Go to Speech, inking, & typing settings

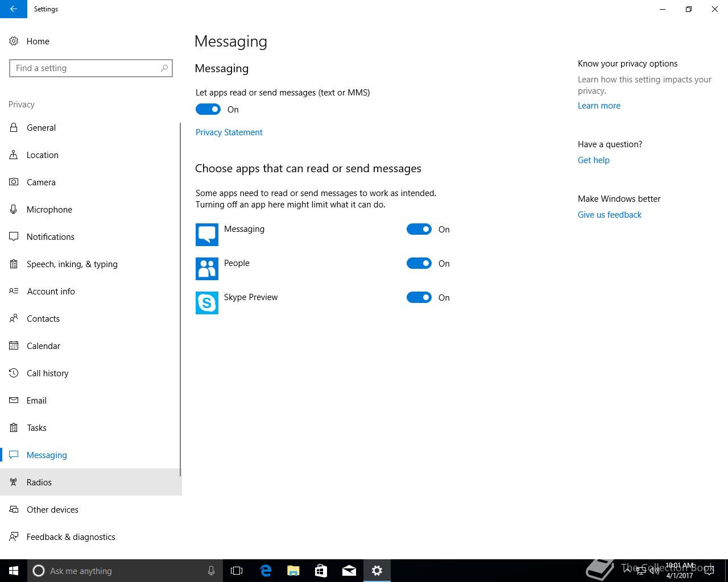(x=72, y=264)
